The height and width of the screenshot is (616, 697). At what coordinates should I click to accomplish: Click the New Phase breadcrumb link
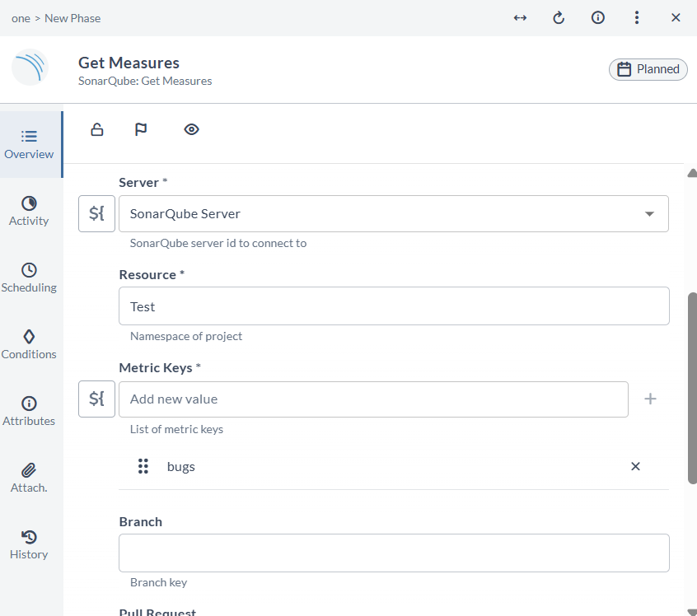click(x=73, y=18)
